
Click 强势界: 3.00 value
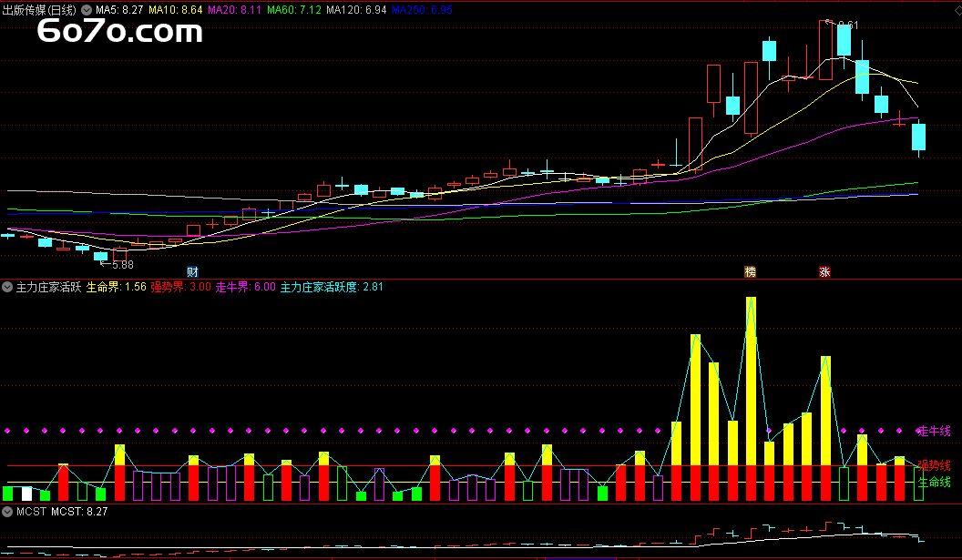coord(181,287)
